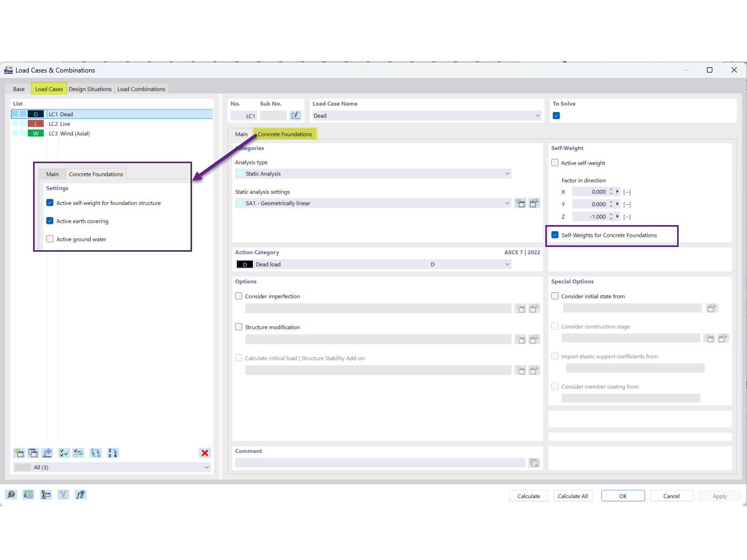Click Y direction factor spinner arrows

coord(611,204)
